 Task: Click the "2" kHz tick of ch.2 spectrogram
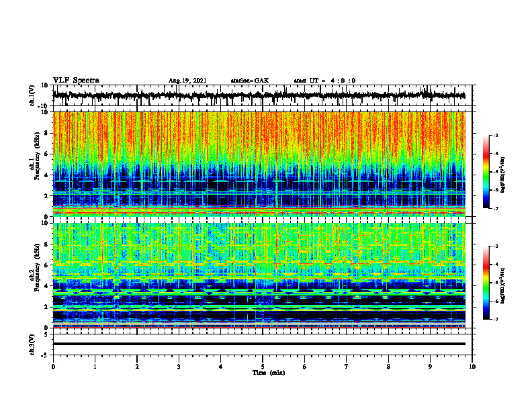46,307
